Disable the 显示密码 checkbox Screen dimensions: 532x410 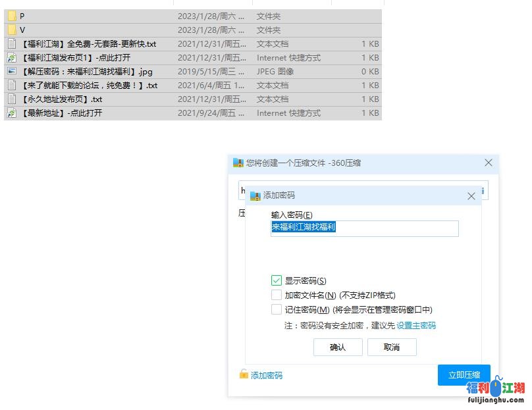coord(277,280)
